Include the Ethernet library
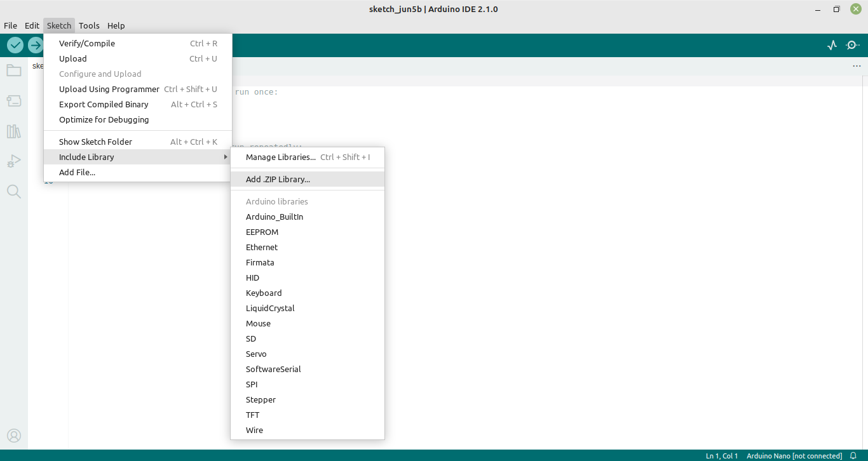 point(308,247)
